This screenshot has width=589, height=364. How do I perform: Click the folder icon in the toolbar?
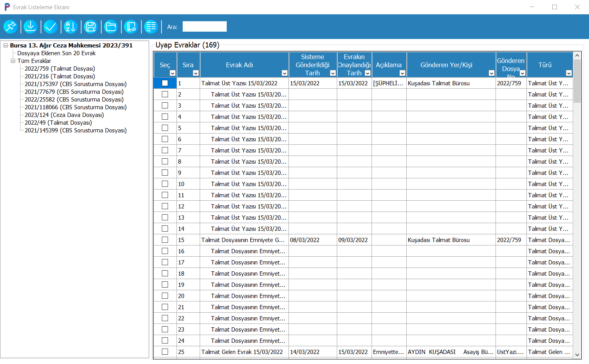tap(111, 27)
